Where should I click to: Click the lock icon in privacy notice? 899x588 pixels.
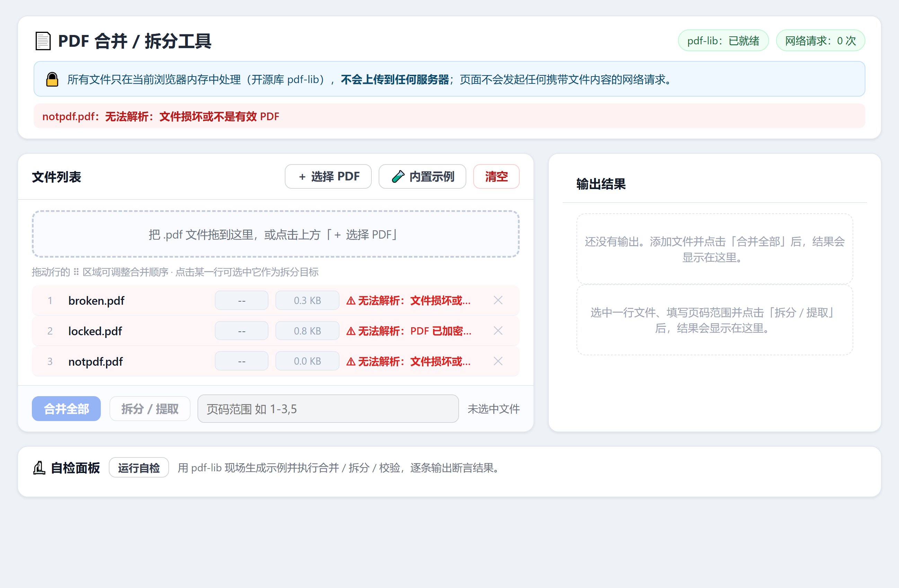[x=52, y=79]
